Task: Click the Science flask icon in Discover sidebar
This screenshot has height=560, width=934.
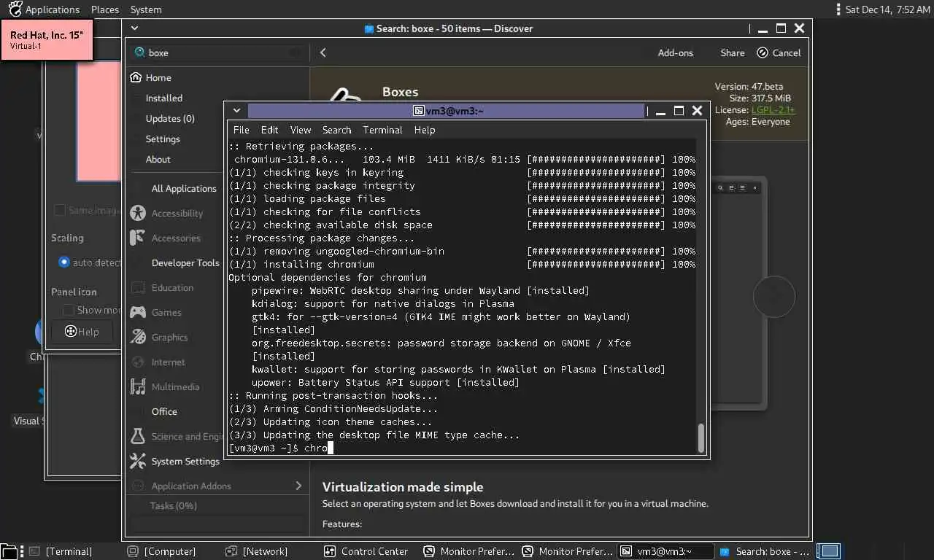Action: click(x=138, y=436)
